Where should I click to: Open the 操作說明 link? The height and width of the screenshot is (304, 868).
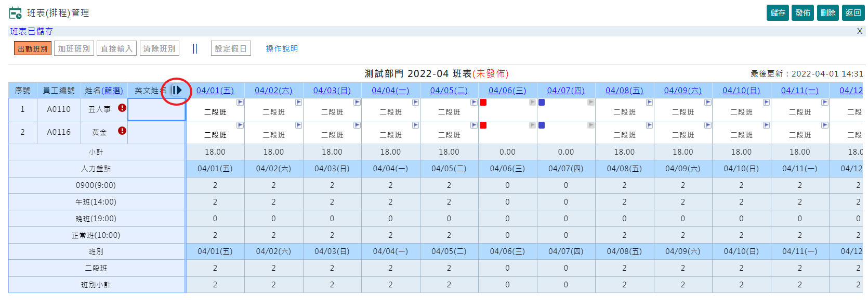tap(282, 49)
